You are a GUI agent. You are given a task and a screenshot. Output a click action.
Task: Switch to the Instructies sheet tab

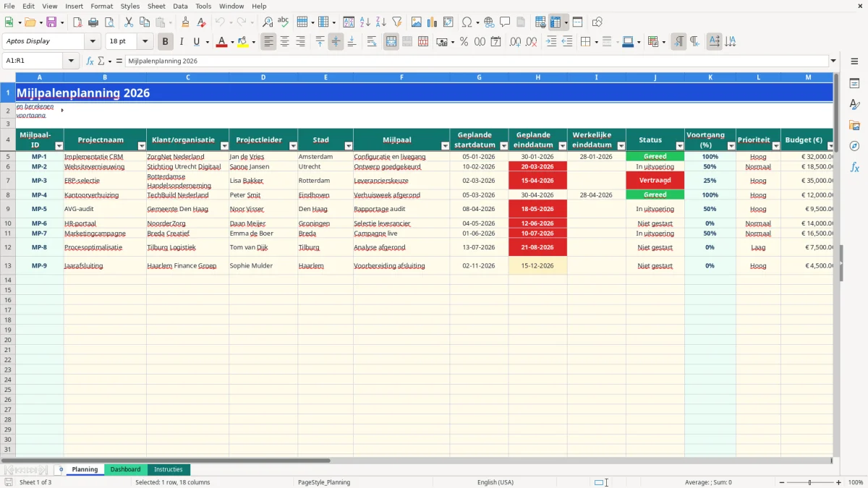click(169, 469)
